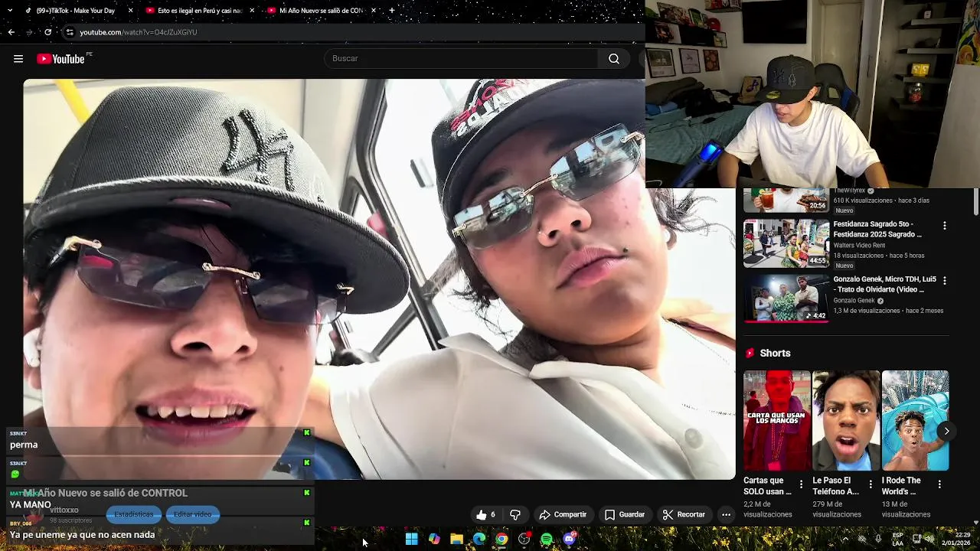Click 'Festidanza Sagrado 5to' video title

(877, 229)
